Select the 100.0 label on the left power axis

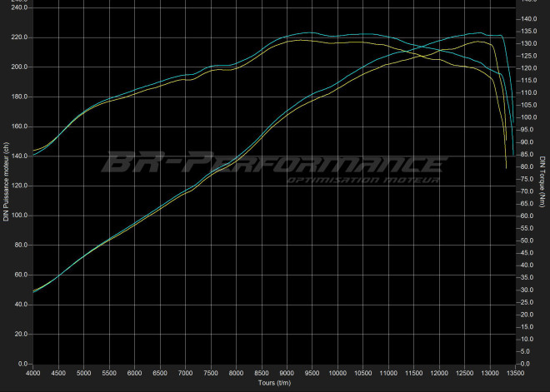pyautogui.click(x=18, y=216)
